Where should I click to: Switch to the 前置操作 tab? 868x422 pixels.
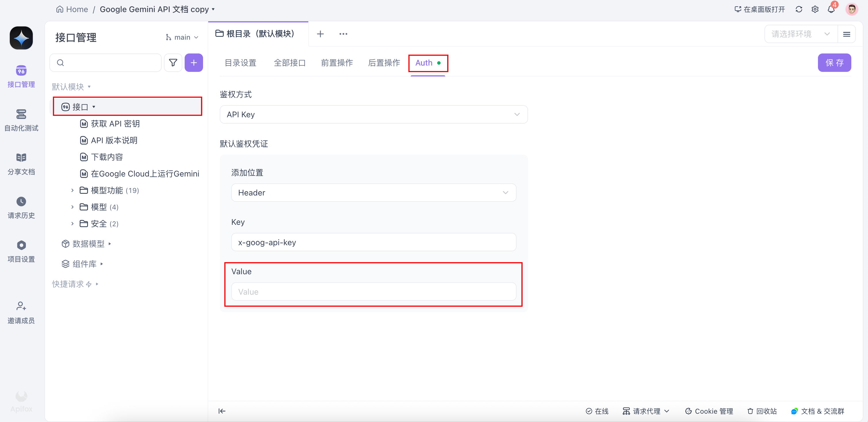pos(337,63)
